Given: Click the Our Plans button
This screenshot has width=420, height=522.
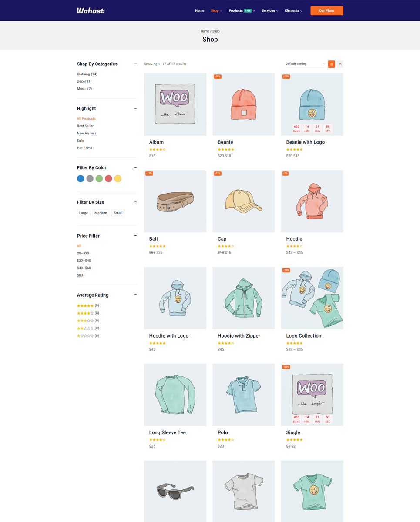Looking at the screenshot, I should [327, 10].
